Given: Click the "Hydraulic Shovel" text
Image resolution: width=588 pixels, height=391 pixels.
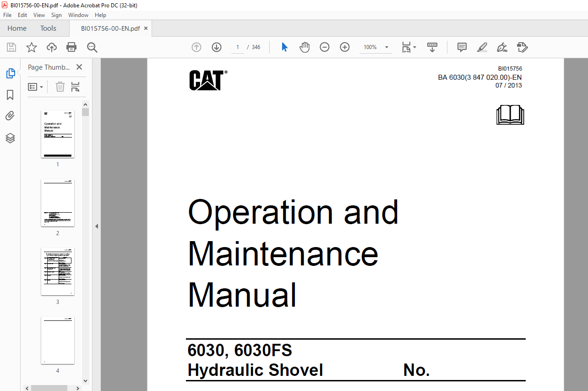Looking at the screenshot, I should point(255,370).
